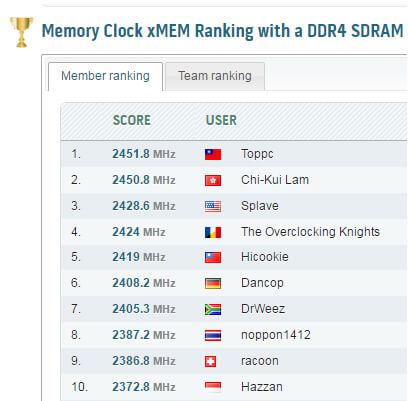The image size is (408, 401).
Task: Open user racoon's profile
Action: click(260, 361)
